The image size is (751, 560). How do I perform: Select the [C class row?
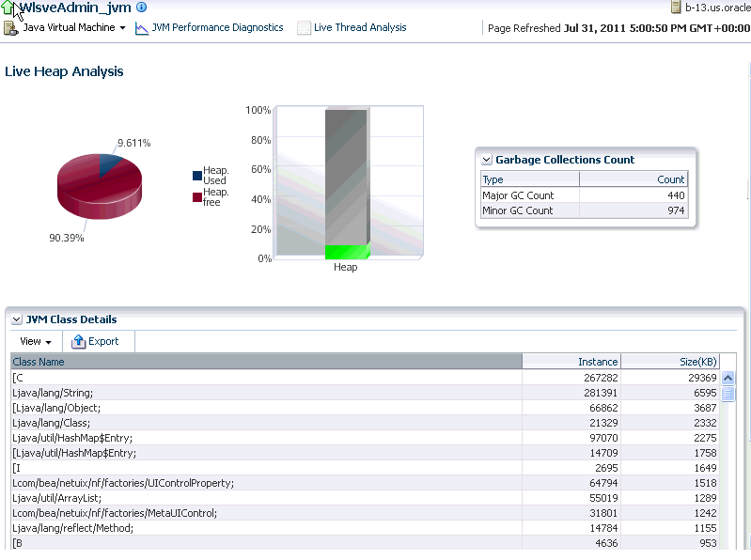coord(365,378)
